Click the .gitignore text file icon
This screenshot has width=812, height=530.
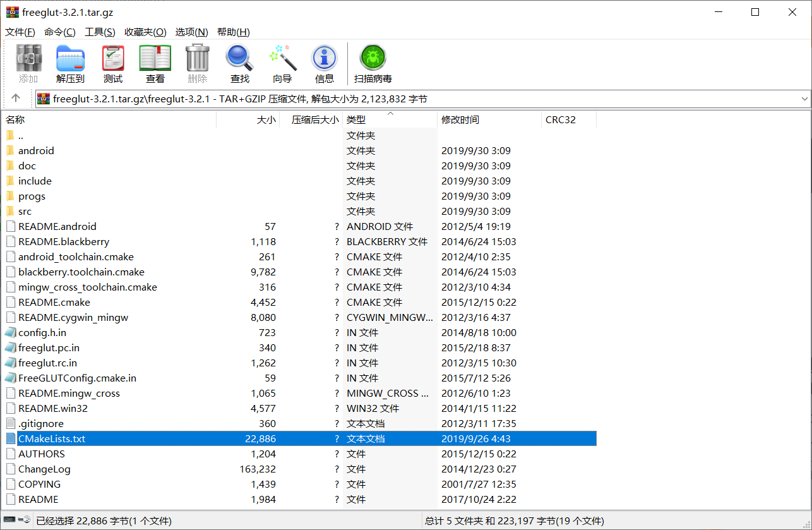pos(10,423)
